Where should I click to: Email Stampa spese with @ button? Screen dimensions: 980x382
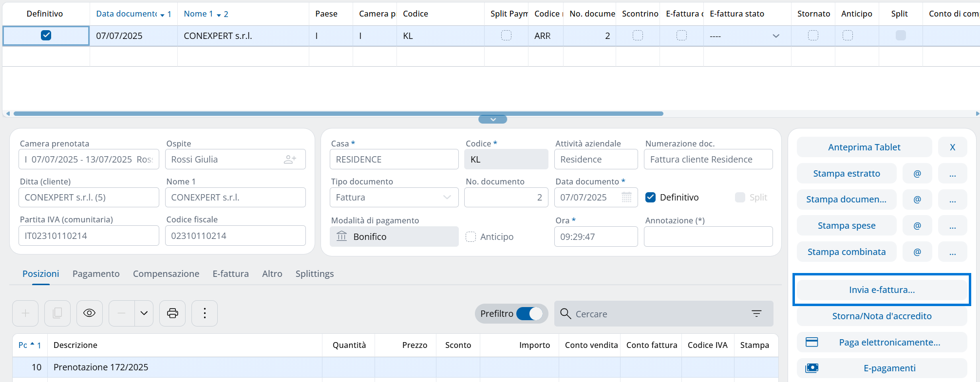[917, 226]
